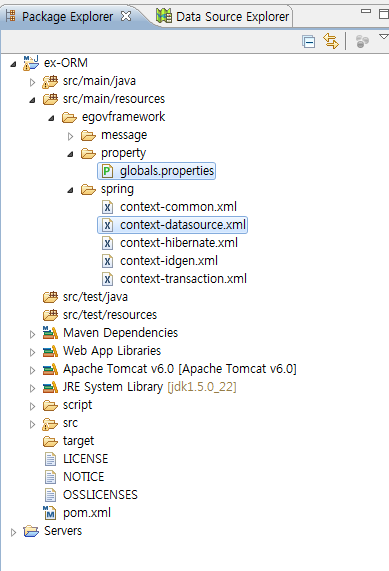
Task: Select the JRE System Library icon
Action: click(50, 387)
